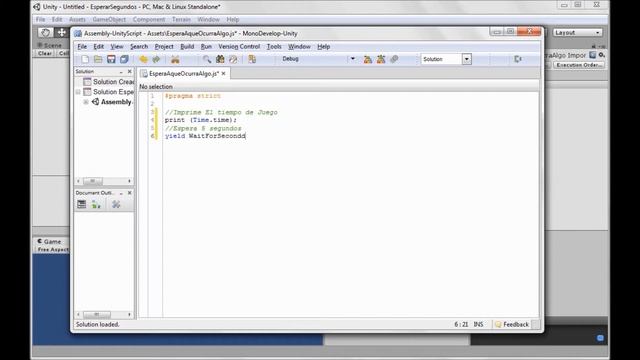Click Document Outline horizontal scrollbar thumb
The width and height of the screenshot is (640, 360).
[97, 315]
